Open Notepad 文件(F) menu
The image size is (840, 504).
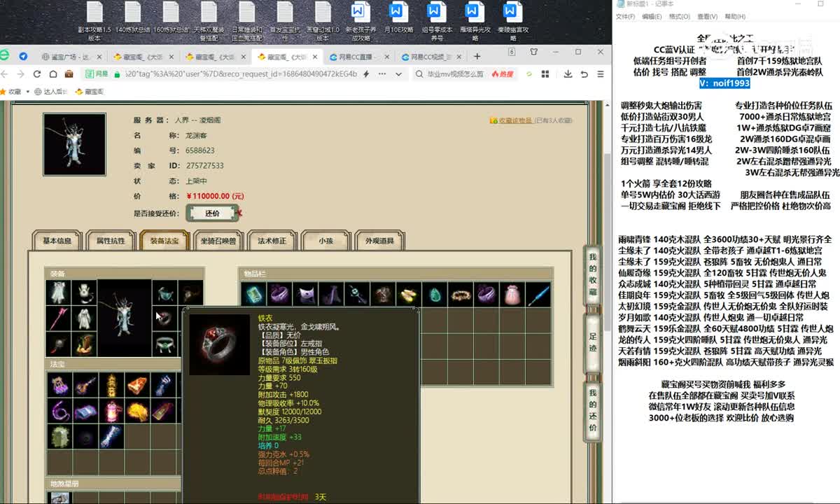click(625, 16)
